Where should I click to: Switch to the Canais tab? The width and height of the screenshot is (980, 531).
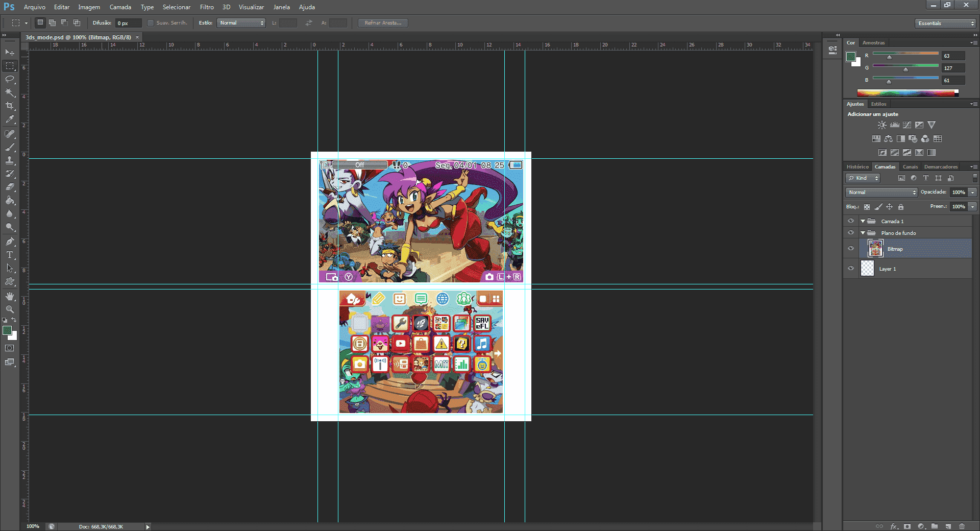click(x=910, y=167)
